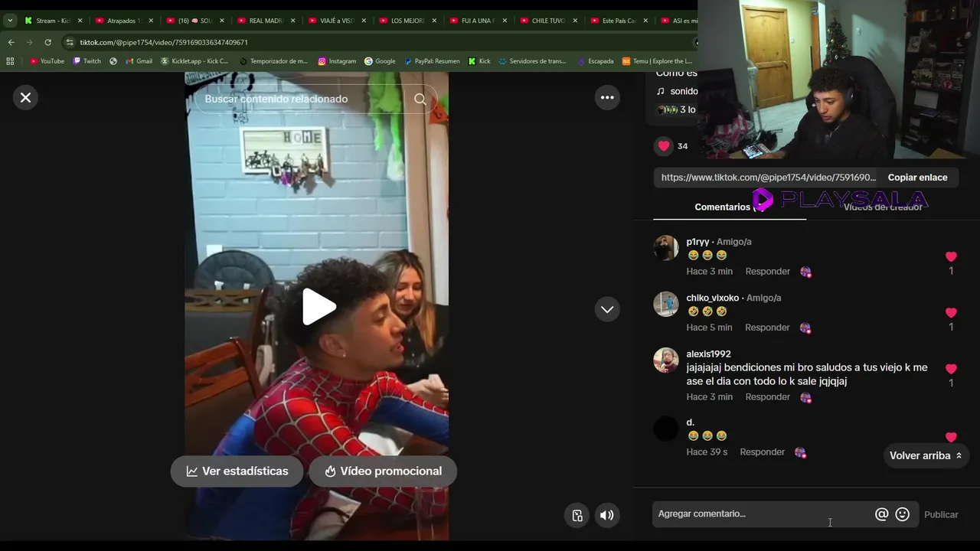This screenshot has width=980, height=551.
Task: Open the Temu bookmark
Action: [657, 61]
